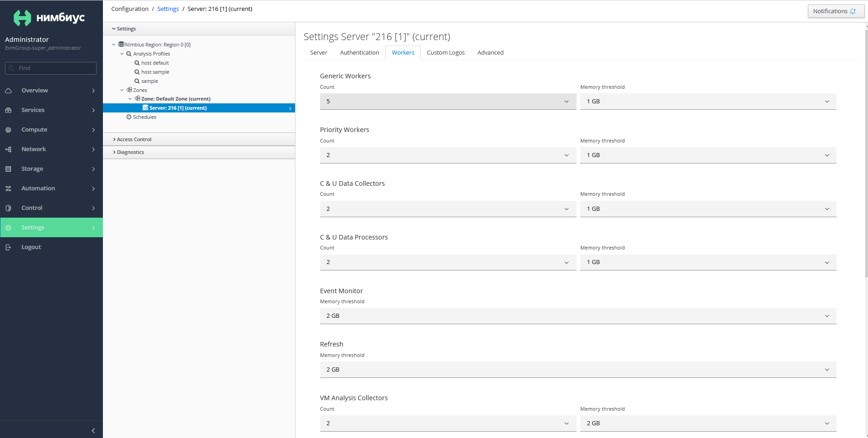The height and width of the screenshot is (438, 868).
Task: Open Priority Workers Count dropdown
Action: (x=448, y=155)
